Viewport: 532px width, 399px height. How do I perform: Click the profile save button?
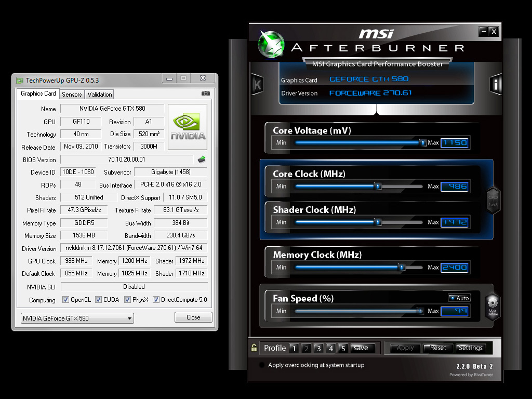coord(363,348)
